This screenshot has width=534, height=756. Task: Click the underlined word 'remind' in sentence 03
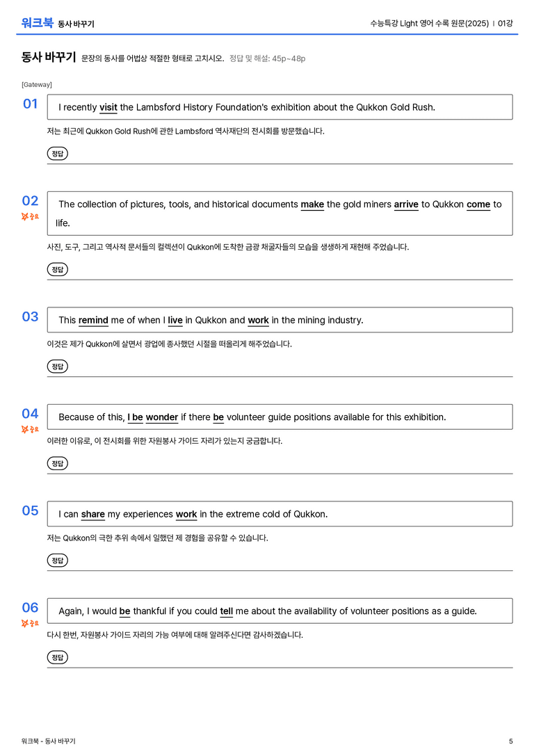pyautogui.click(x=93, y=320)
